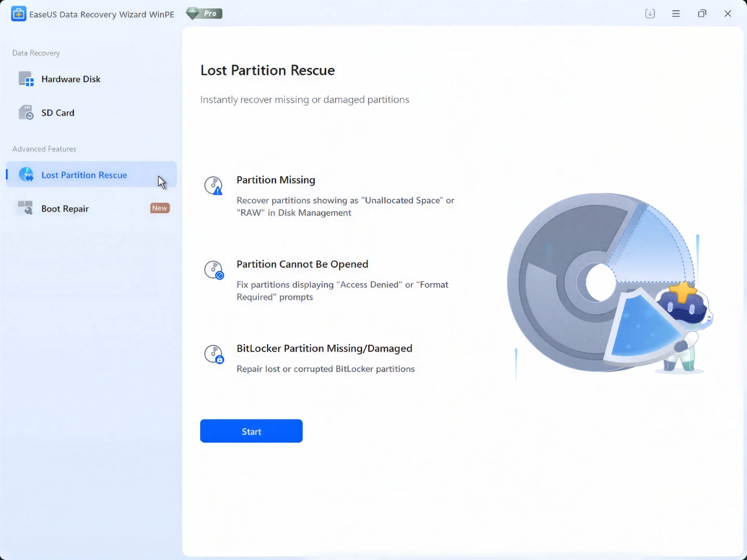Click the Partition Cannot Be Opened icon
Image resolution: width=747 pixels, height=560 pixels.
point(214,270)
